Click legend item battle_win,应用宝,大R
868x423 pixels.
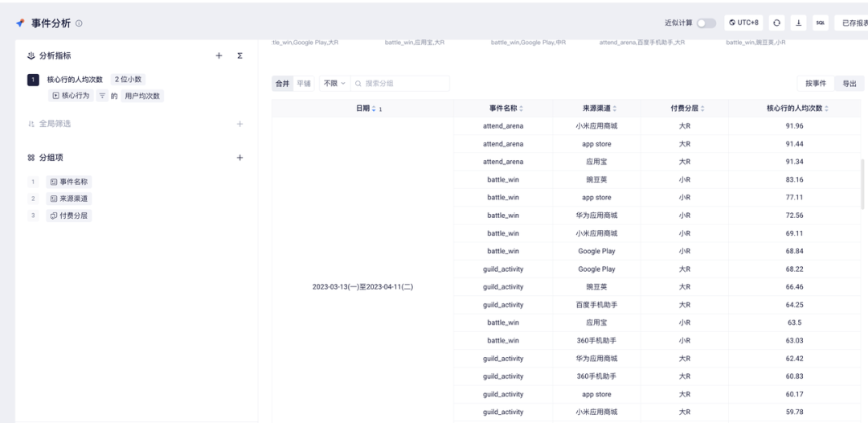415,42
